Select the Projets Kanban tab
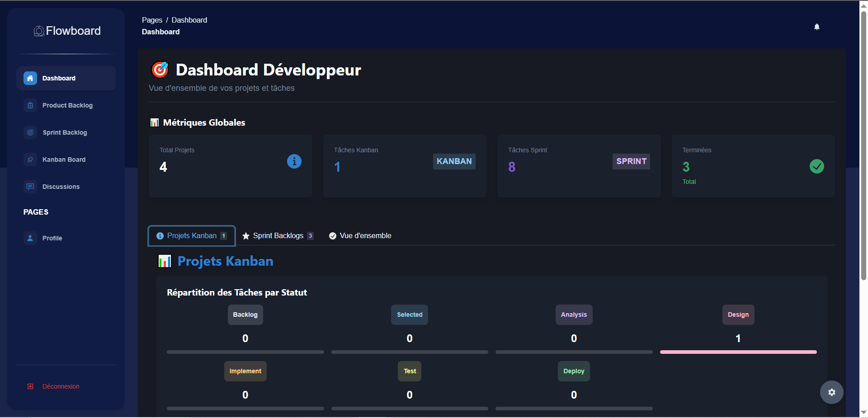This screenshot has height=418, width=868. point(192,236)
